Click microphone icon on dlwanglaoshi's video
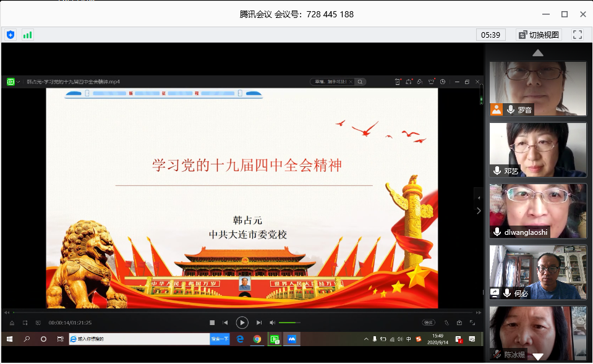 coord(497,232)
